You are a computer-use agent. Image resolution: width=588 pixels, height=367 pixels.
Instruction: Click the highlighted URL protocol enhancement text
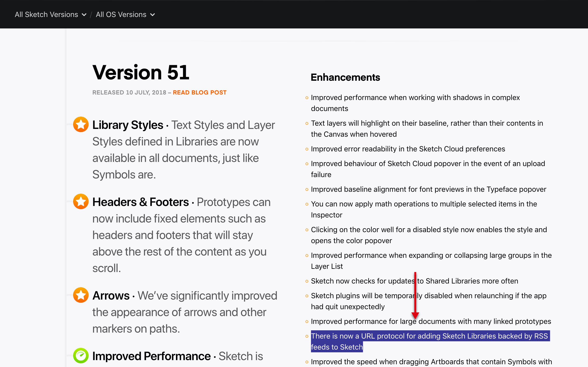click(x=429, y=336)
